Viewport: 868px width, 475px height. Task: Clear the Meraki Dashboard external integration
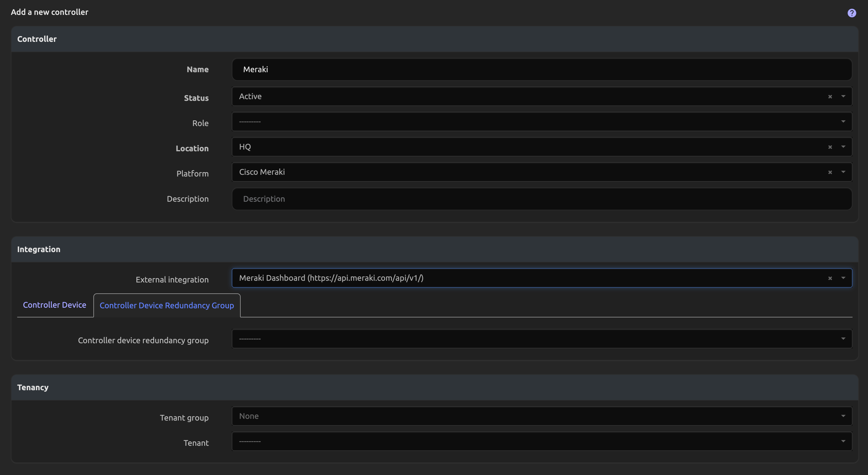point(830,278)
